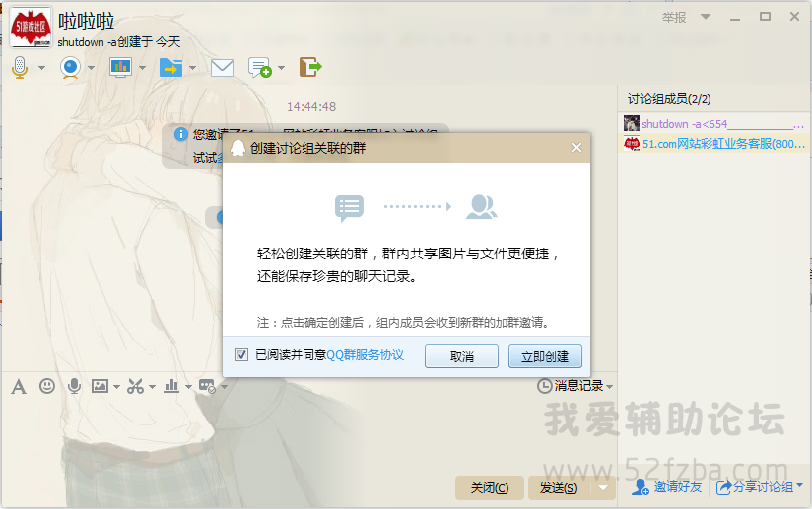Image resolution: width=812 pixels, height=509 pixels.
Task: Open window menu dropdown triangle
Action: point(706,17)
